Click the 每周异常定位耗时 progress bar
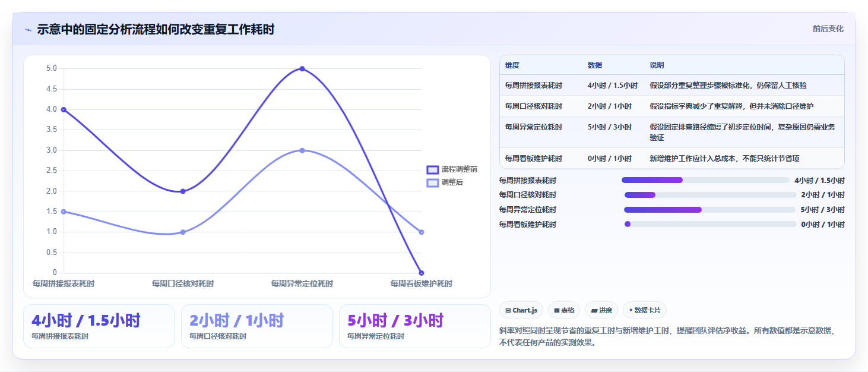 710,210
